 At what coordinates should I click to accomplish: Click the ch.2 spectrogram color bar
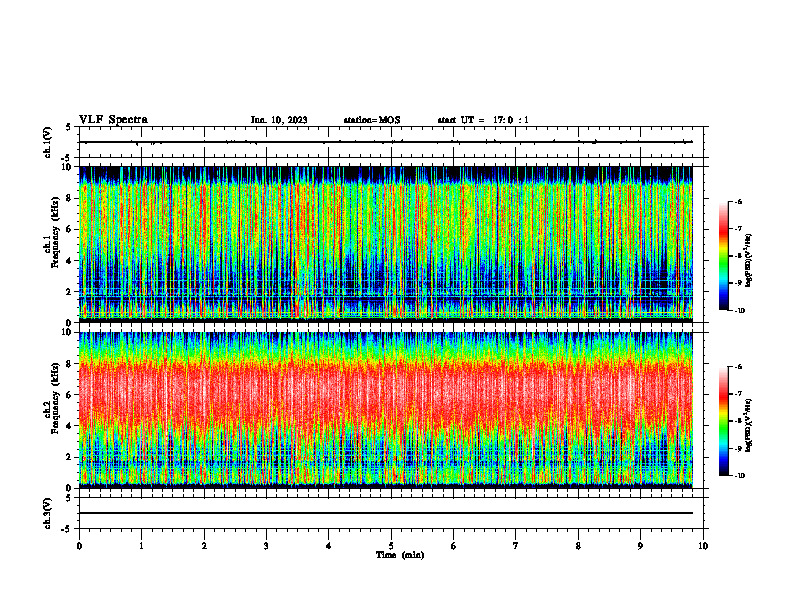723,421
